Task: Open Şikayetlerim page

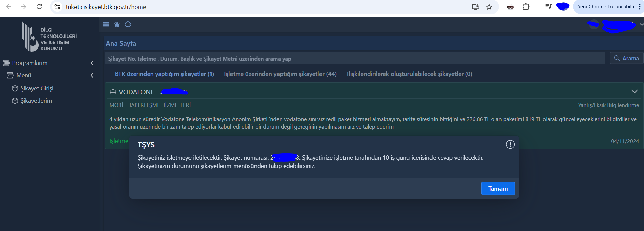Action: [36, 101]
